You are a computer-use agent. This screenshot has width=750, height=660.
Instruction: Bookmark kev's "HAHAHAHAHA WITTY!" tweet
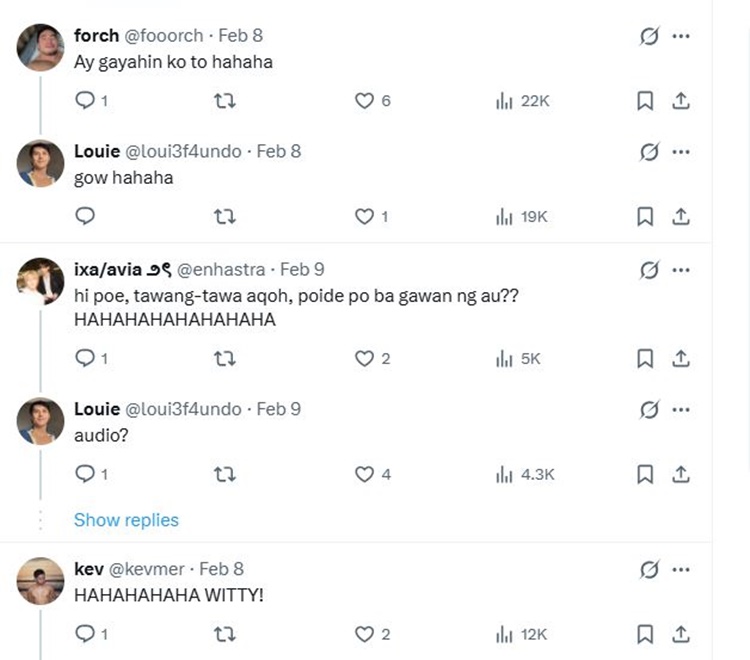pyautogui.click(x=645, y=634)
